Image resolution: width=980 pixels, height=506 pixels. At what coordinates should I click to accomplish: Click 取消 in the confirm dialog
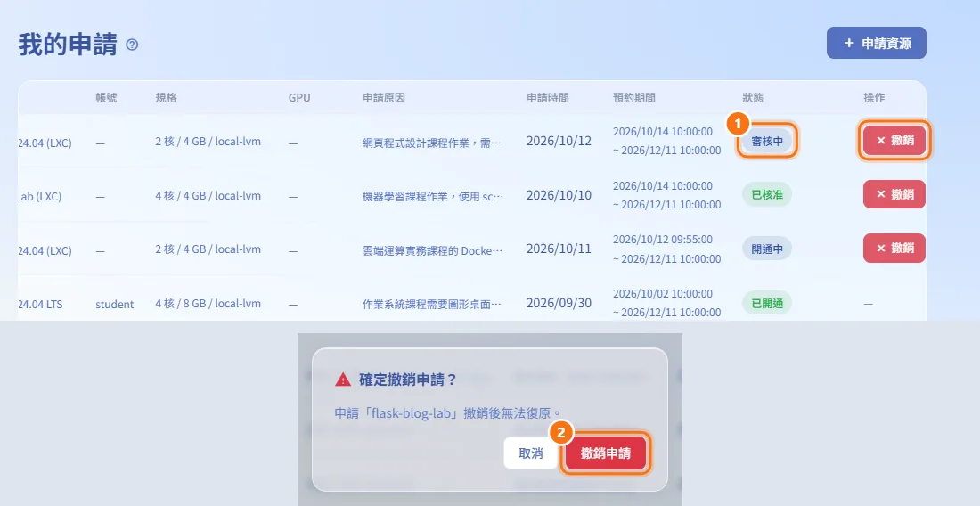point(531,453)
